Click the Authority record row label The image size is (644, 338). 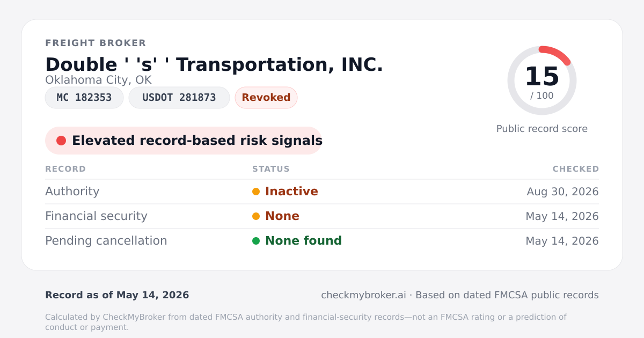pyautogui.click(x=72, y=192)
